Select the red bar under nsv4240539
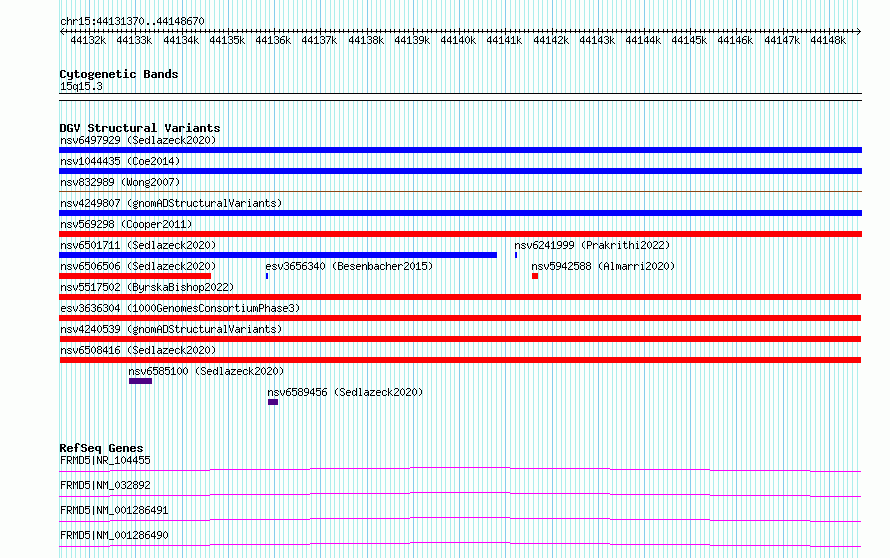890x558 pixels. click(460, 339)
